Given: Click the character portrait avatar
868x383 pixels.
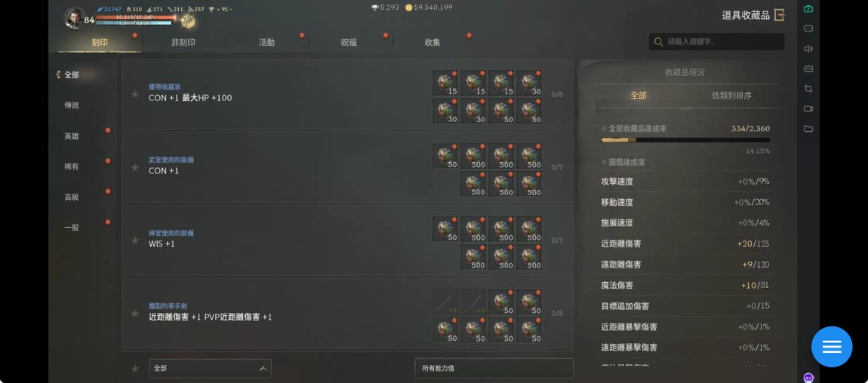Looking at the screenshot, I should tap(74, 19).
